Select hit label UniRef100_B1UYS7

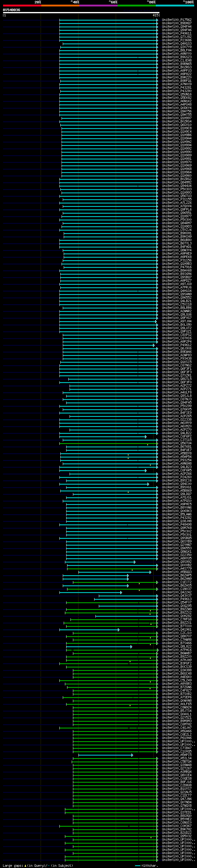pos(176,789)
